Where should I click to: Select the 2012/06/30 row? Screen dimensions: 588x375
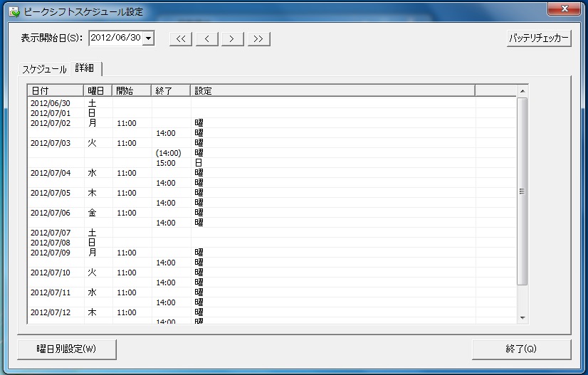click(272, 103)
